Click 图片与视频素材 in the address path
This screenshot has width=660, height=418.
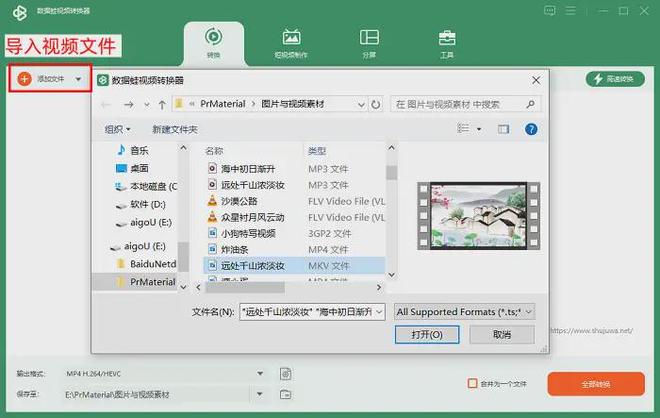click(293, 104)
